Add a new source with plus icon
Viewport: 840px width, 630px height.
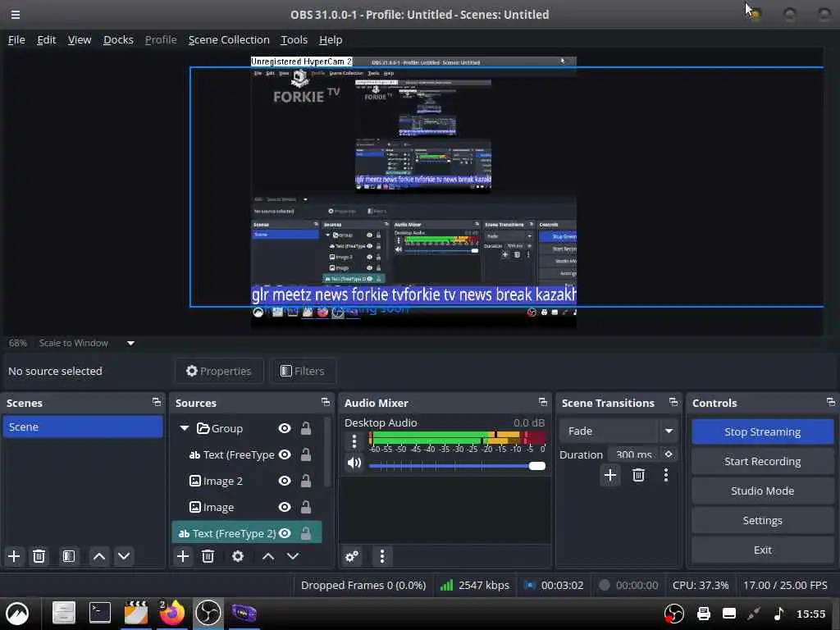click(x=183, y=556)
